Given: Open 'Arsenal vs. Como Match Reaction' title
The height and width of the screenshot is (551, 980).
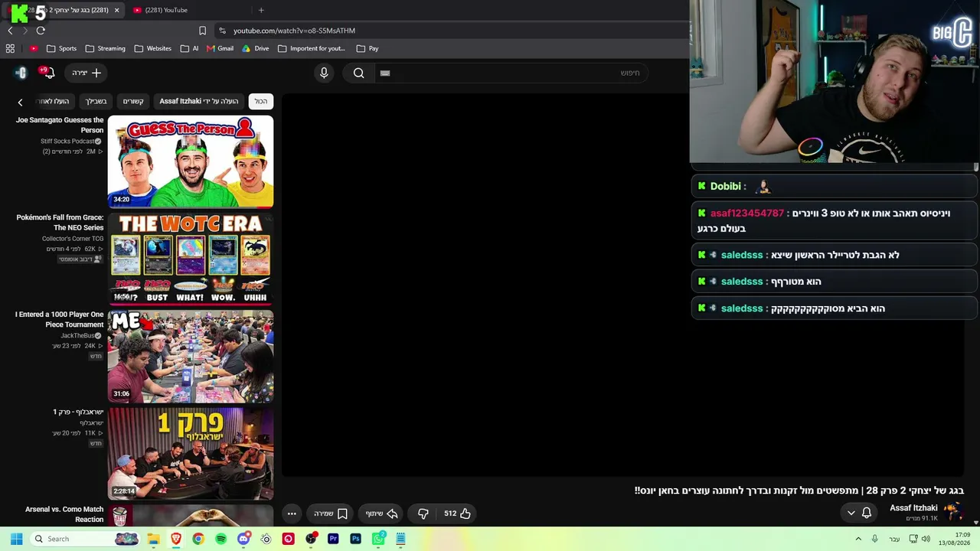Looking at the screenshot, I should [x=64, y=514].
